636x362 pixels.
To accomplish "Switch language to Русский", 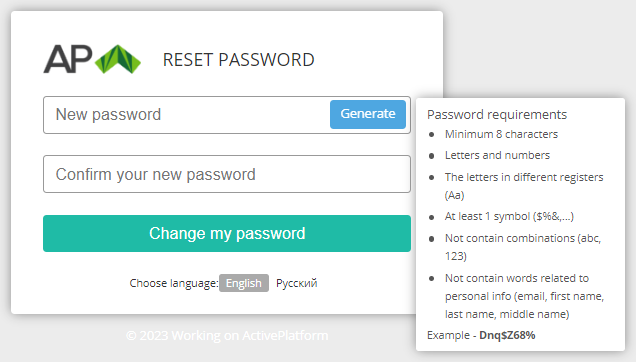I will 297,283.
